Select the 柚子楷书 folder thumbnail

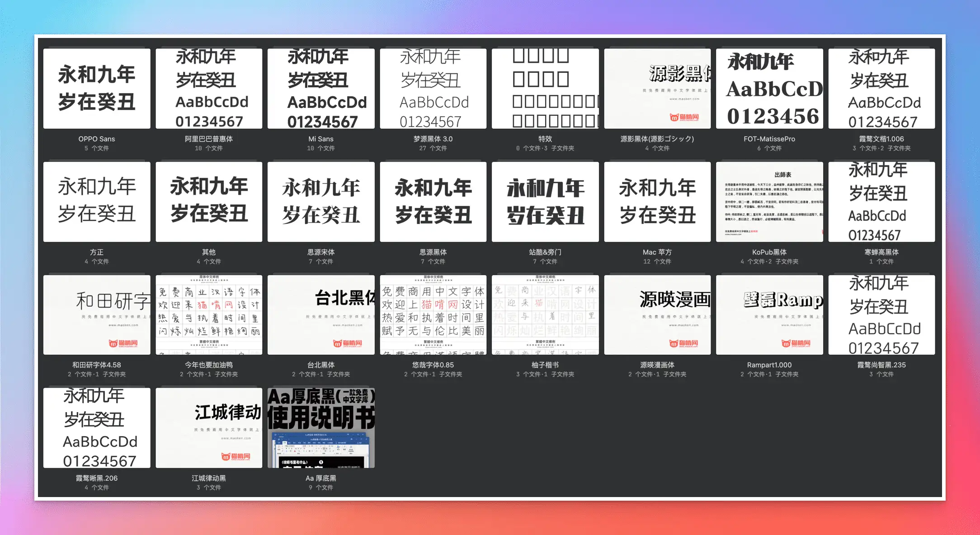click(545, 314)
